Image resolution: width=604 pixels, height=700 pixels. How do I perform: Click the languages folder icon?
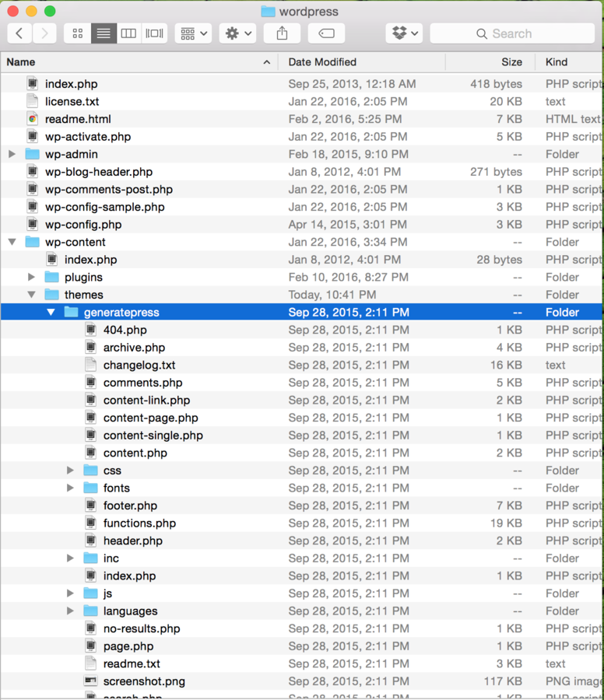91,611
